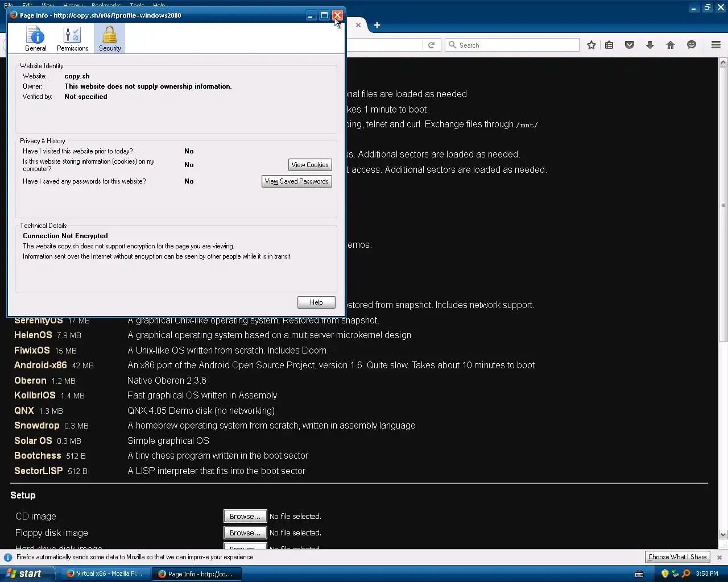This screenshot has width=728, height=582.
Task: Click the View Cookies button
Action: click(310, 165)
